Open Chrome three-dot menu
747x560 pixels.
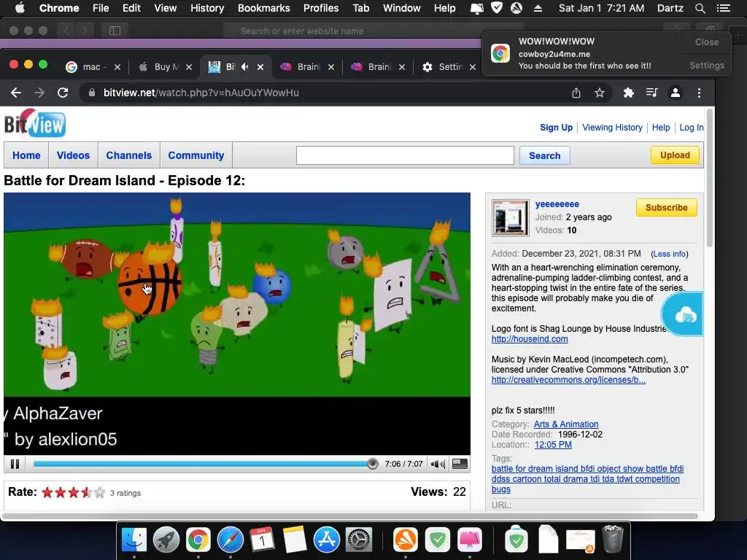699,93
